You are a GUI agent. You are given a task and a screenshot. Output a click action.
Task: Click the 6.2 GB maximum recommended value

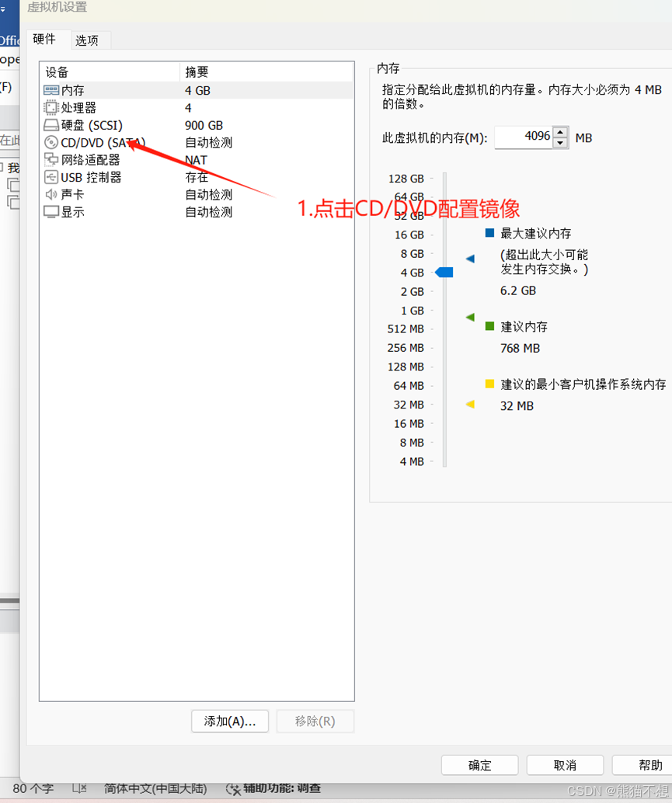518,291
